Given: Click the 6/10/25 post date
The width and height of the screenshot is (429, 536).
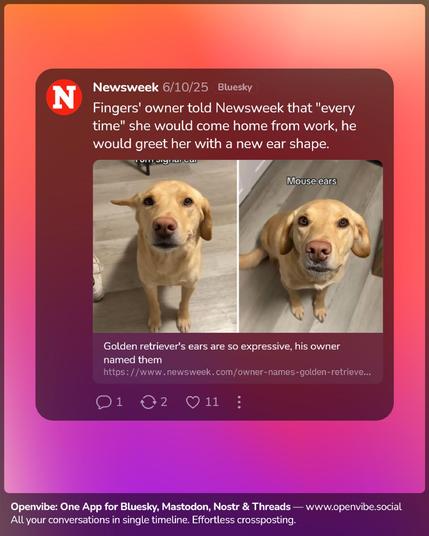Looking at the screenshot, I should point(185,87).
